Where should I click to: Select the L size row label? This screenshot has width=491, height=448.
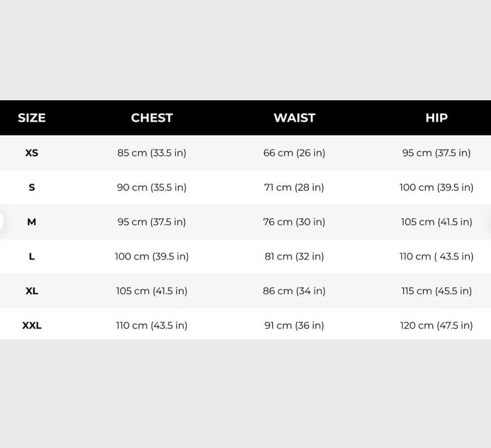pyautogui.click(x=32, y=256)
